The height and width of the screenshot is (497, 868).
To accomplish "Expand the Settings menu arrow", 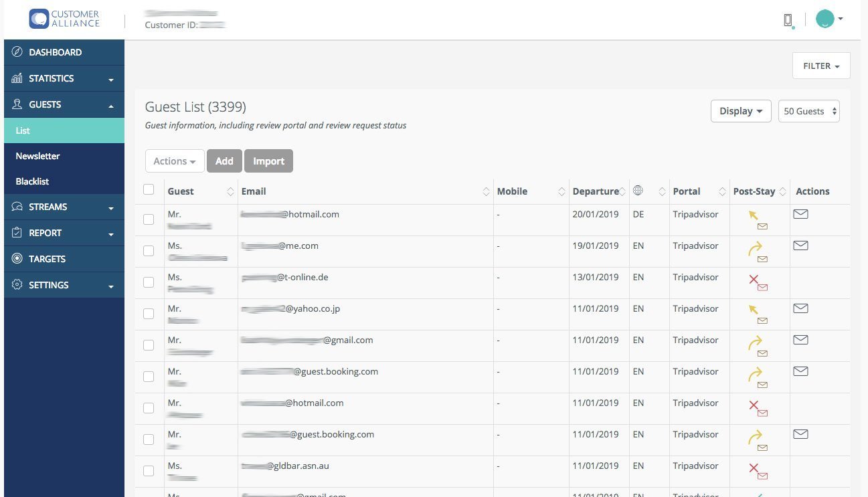I will coord(111,286).
